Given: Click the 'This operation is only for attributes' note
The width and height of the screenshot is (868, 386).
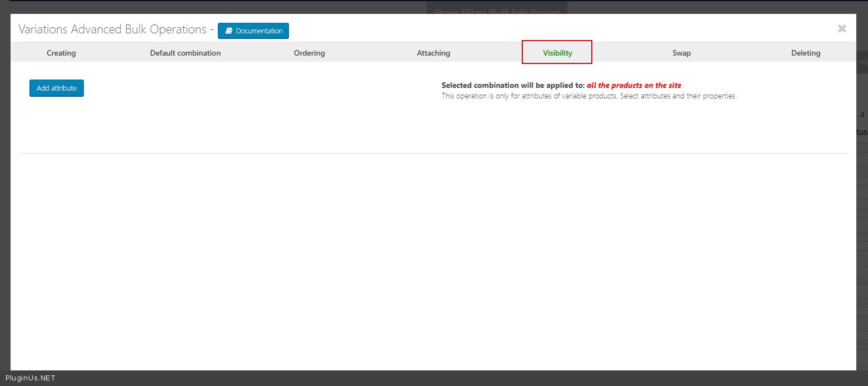Looking at the screenshot, I should (589, 96).
